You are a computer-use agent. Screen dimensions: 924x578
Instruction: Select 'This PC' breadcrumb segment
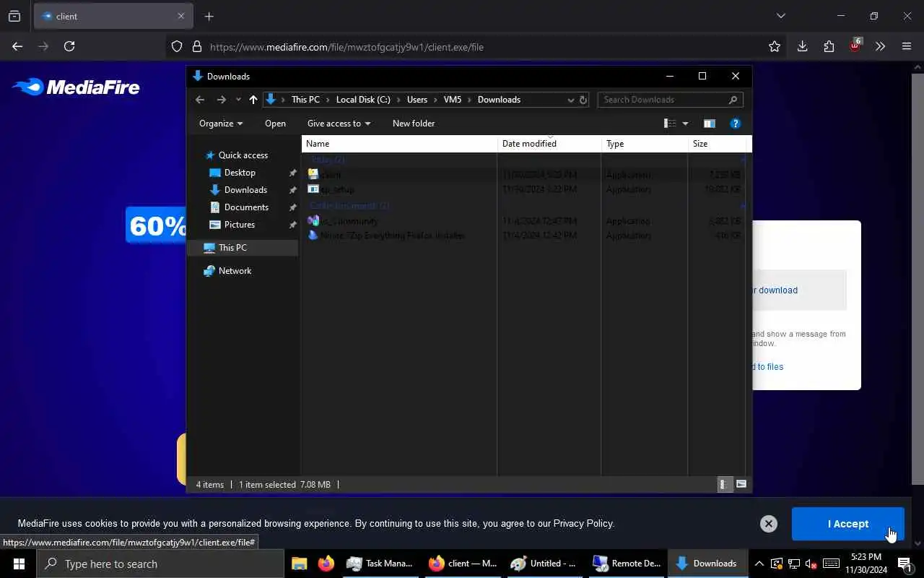point(305,100)
